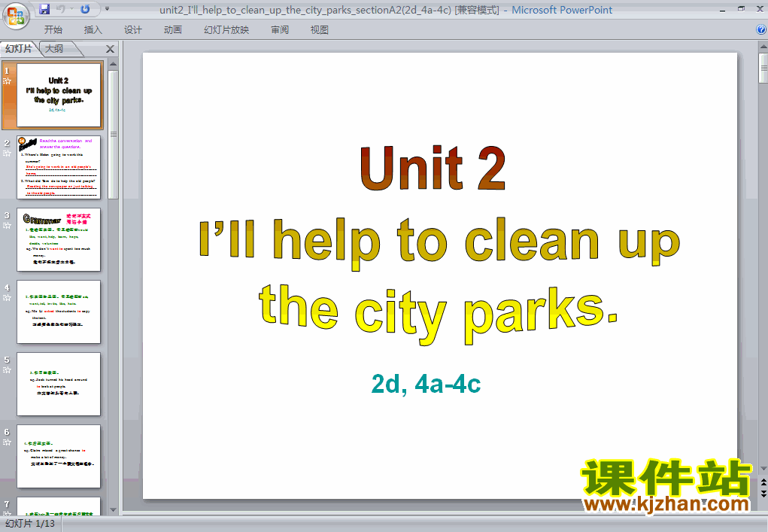Click thumbnail pane scroll down arrow
This screenshot has height=532, width=768.
pyautogui.click(x=113, y=510)
